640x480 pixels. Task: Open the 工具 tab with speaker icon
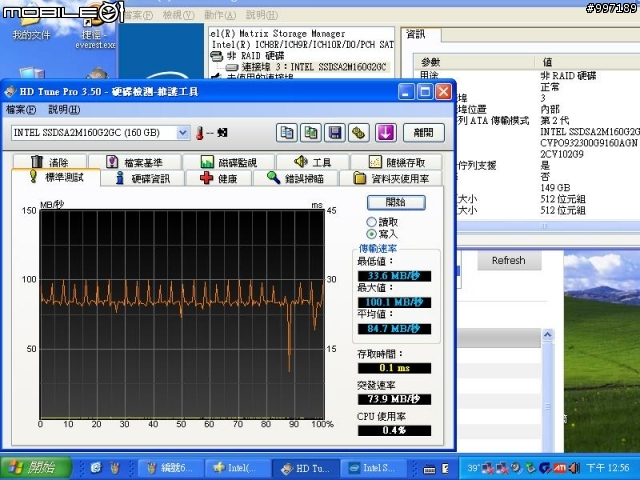coord(313,162)
